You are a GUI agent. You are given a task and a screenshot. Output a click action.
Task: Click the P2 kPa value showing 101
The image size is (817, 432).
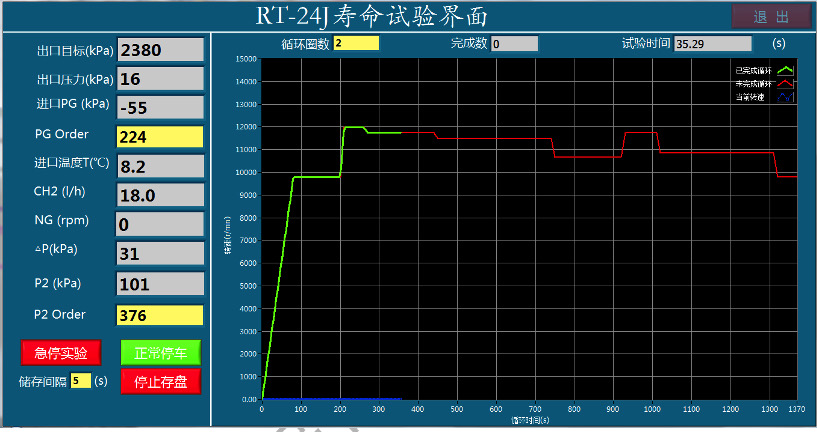160,284
